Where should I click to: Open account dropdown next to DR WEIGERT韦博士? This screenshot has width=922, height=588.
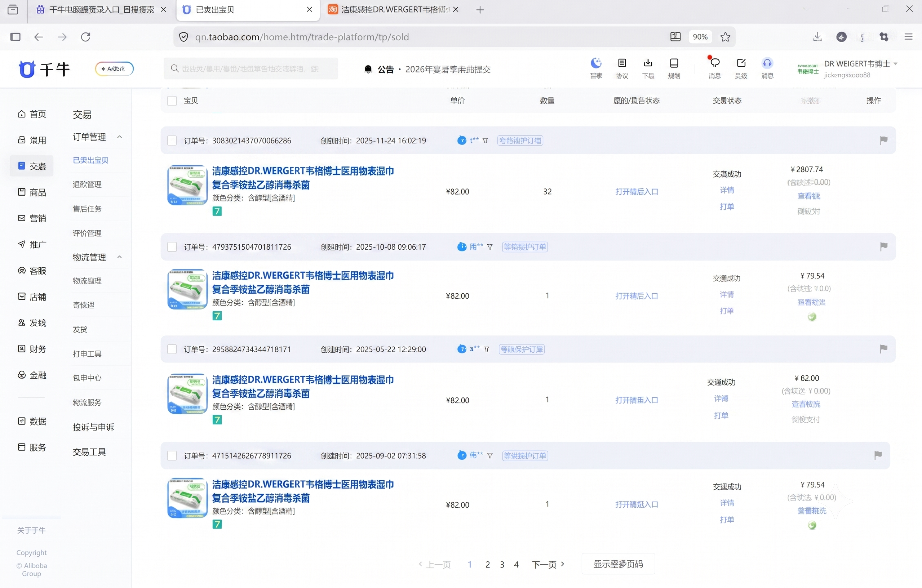(896, 64)
